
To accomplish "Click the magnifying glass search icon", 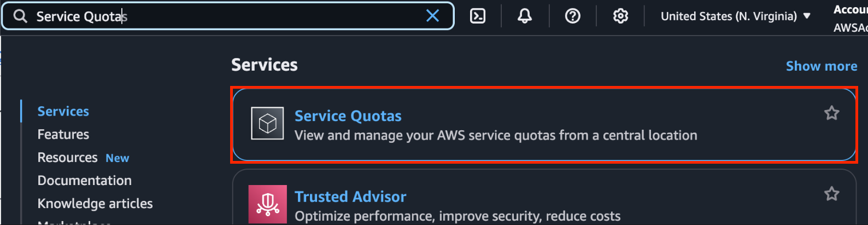I will [20, 16].
